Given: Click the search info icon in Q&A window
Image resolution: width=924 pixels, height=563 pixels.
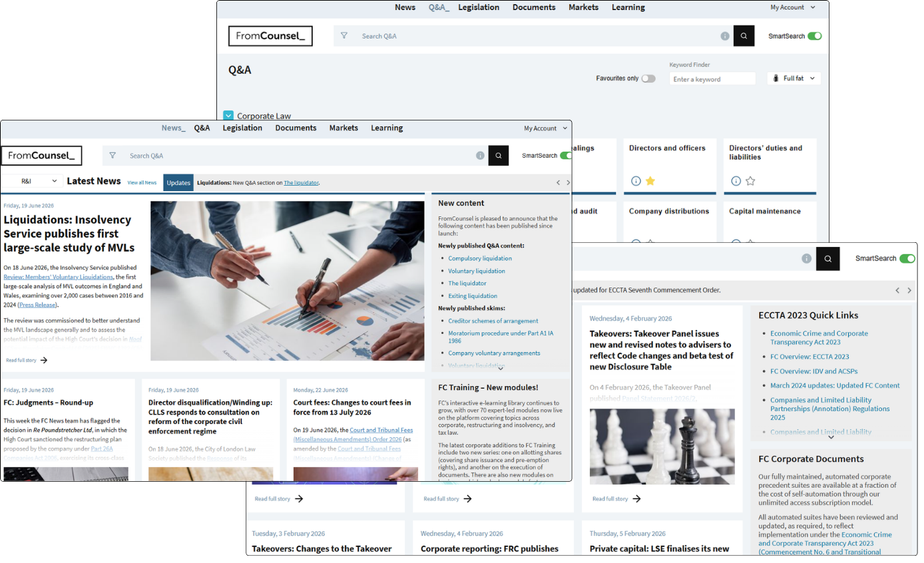Looking at the screenshot, I should click(x=725, y=36).
